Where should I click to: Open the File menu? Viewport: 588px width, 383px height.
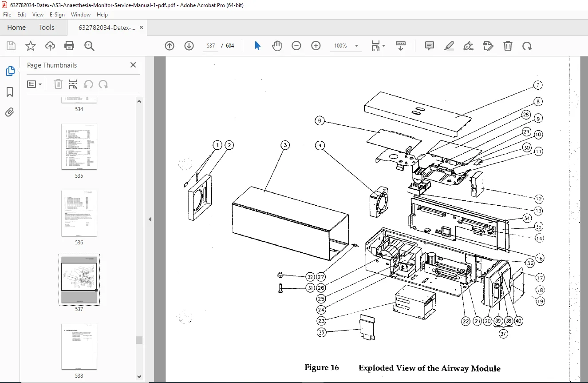pos(7,15)
